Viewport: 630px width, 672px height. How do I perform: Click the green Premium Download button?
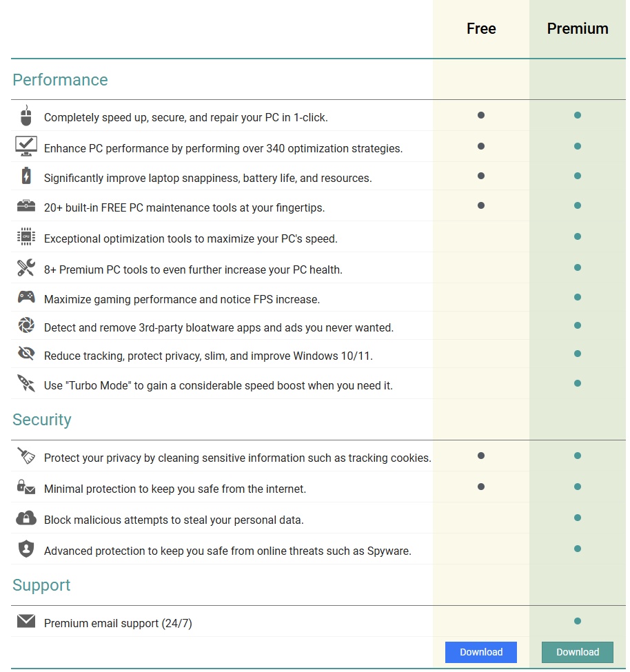pos(578,652)
